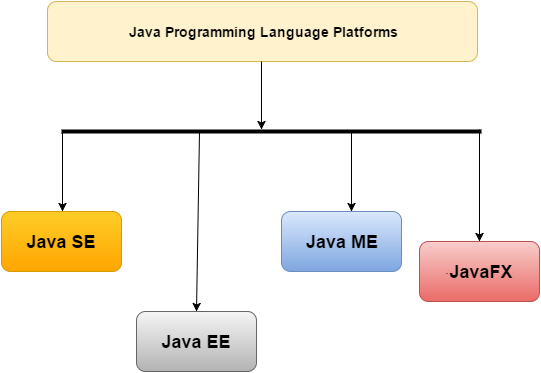Image resolution: width=541 pixels, height=373 pixels.
Task: Select the red JavaFX box
Action: [479, 272]
